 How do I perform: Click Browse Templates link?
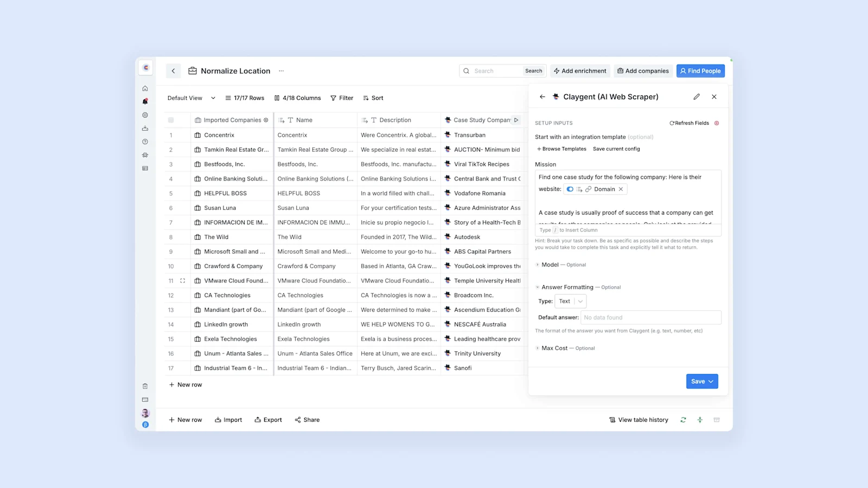coord(561,149)
